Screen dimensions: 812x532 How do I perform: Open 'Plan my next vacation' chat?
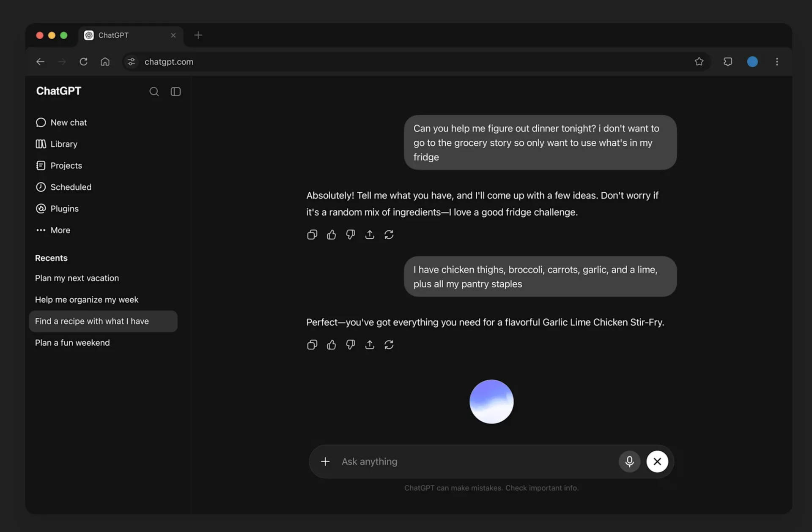point(77,278)
